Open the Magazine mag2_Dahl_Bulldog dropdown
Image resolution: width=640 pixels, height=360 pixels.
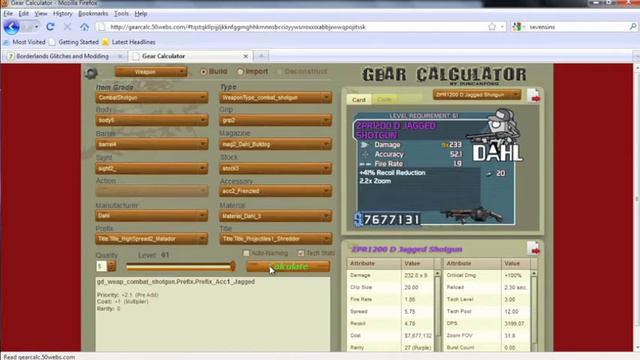click(276, 144)
